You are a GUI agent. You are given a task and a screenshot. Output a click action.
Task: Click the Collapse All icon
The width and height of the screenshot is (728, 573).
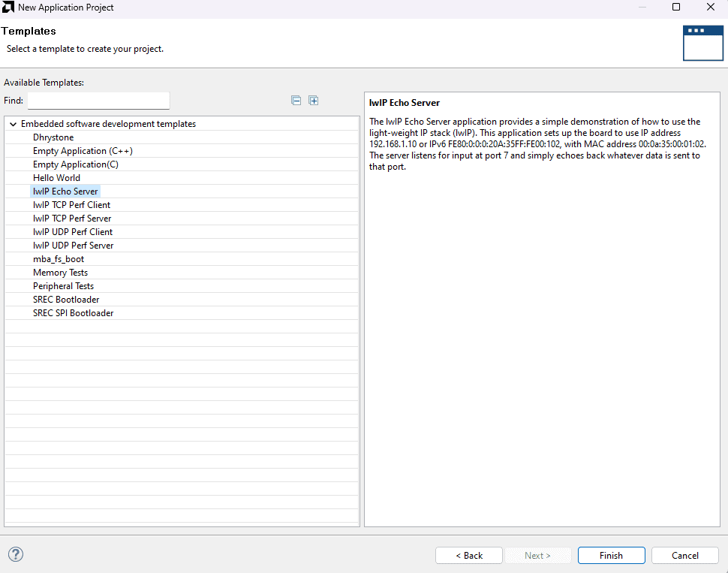pos(296,101)
